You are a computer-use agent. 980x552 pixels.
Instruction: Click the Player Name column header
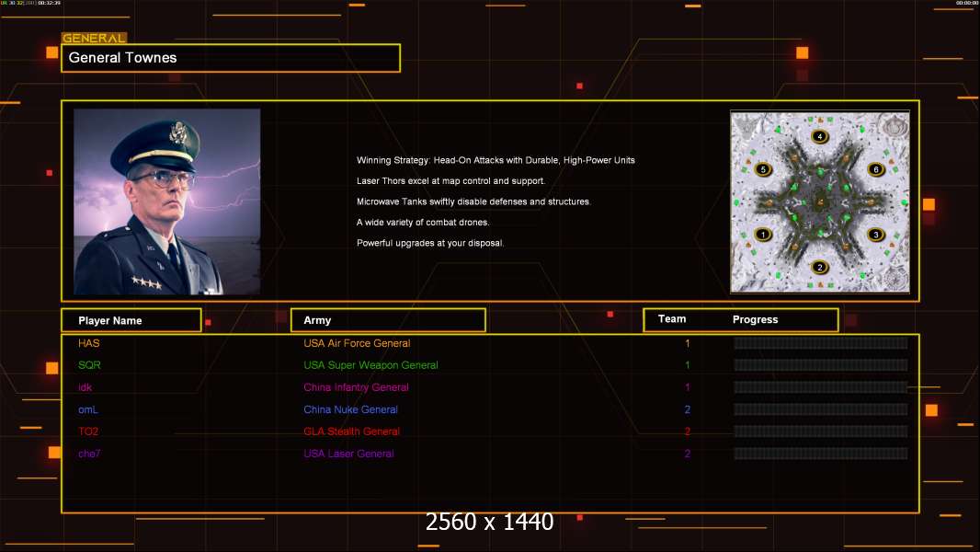point(131,320)
